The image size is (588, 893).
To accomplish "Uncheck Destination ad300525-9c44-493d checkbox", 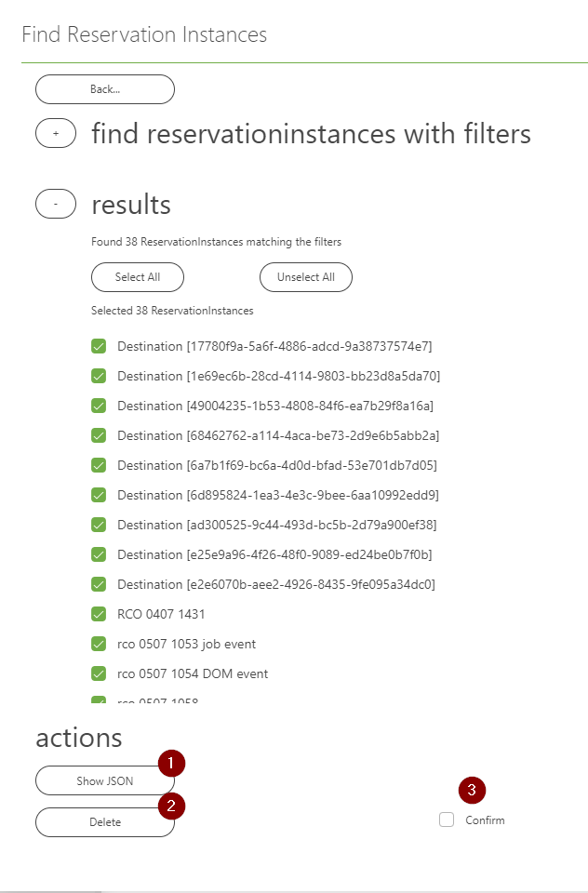I will [x=99, y=525].
